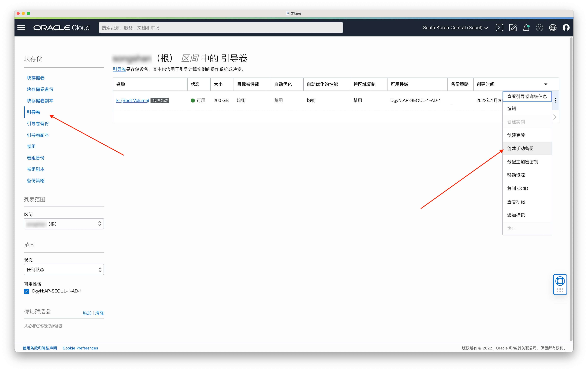Image resolution: width=588 pixels, height=371 pixels.
Task: Open the announcements edit-note icon
Action: (x=513, y=28)
